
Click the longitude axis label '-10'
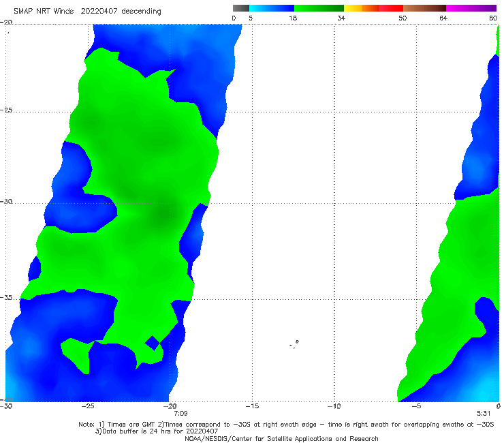(334, 406)
